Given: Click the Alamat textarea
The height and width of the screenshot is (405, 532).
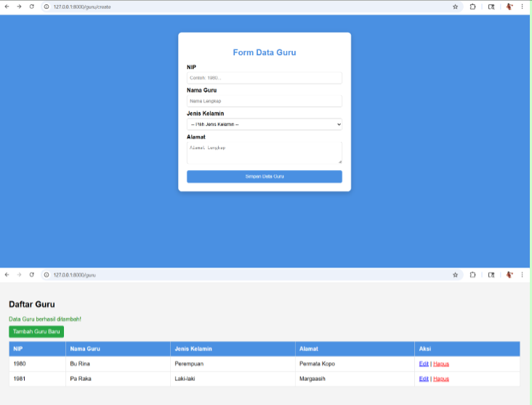Looking at the screenshot, I should click(x=265, y=153).
